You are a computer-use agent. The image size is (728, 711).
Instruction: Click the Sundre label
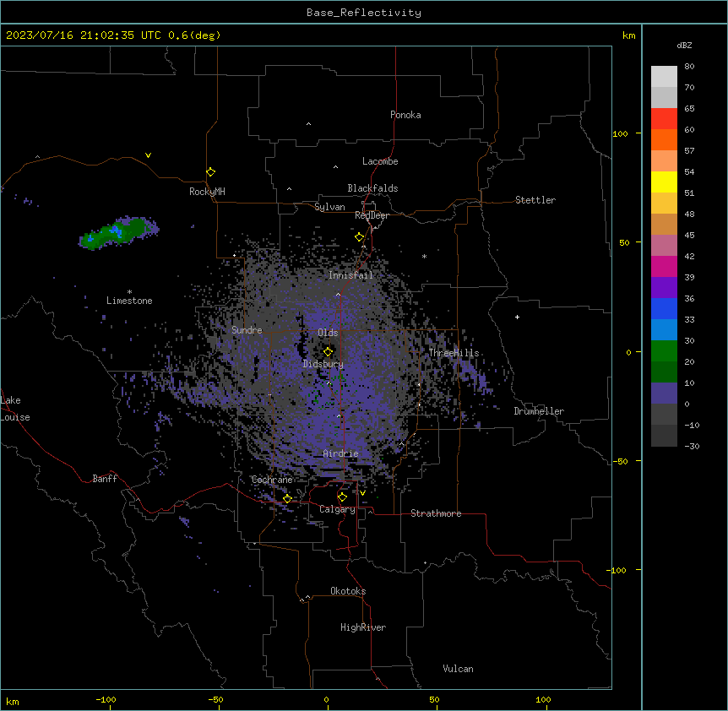click(x=247, y=330)
